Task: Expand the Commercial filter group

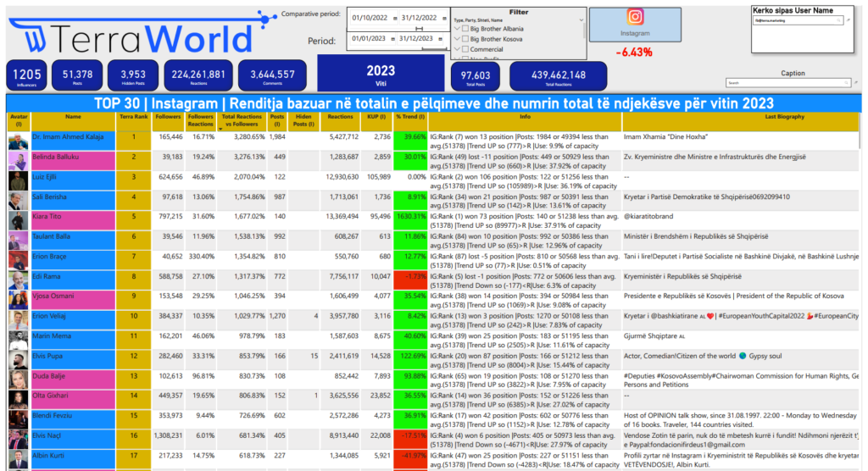Action: (457, 49)
